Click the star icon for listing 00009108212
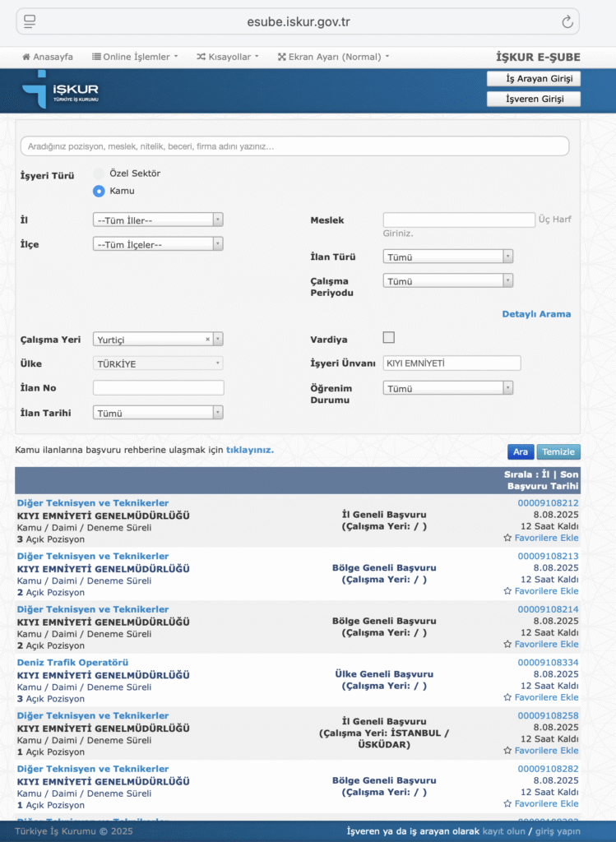 (x=507, y=538)
